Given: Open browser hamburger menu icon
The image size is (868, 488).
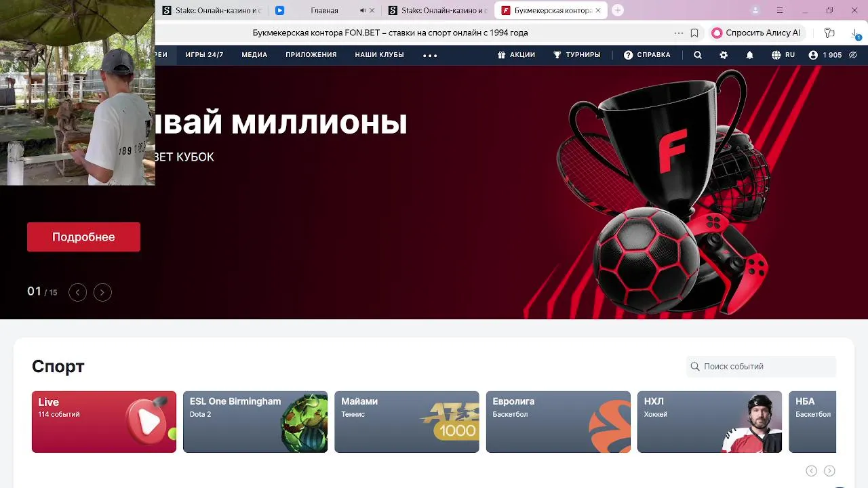Looking at the screenshot, I should coord(780,10).
